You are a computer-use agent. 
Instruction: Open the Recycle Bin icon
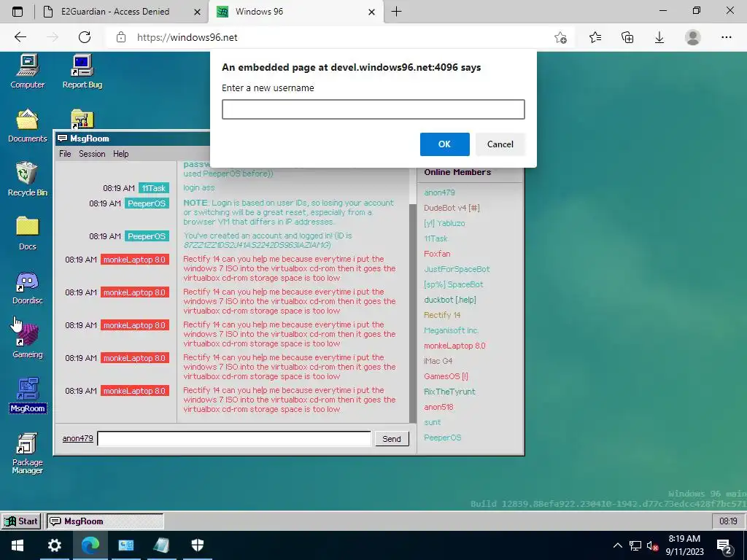pos(27,179)
